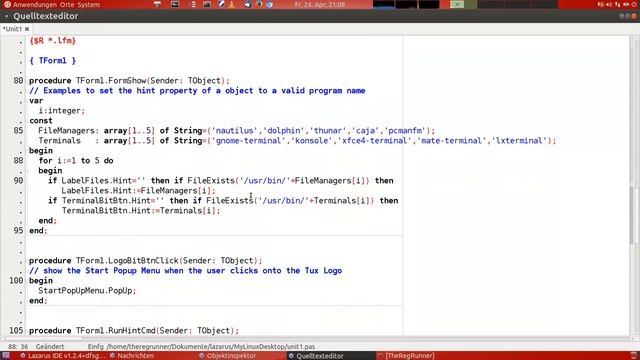Click line number 85 in the gutter
The width and height of the screenshot is (640, 360).
coord(18,131)
